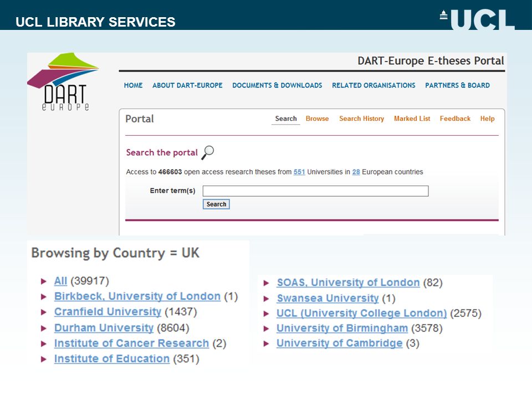The height and width of the screenshot is (399, 532).
Task: Switch to the Browse tab
Action: point(317,119)
